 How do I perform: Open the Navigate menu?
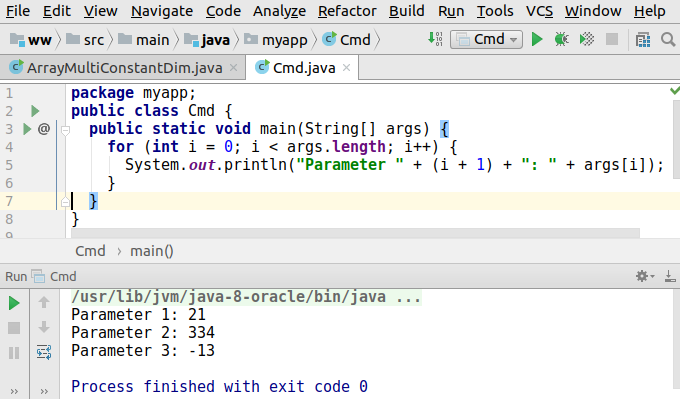coord(162,11)
